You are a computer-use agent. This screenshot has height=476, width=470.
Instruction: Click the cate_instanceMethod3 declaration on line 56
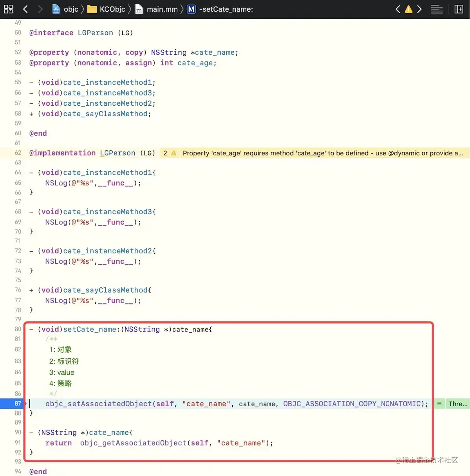[92, 93]
